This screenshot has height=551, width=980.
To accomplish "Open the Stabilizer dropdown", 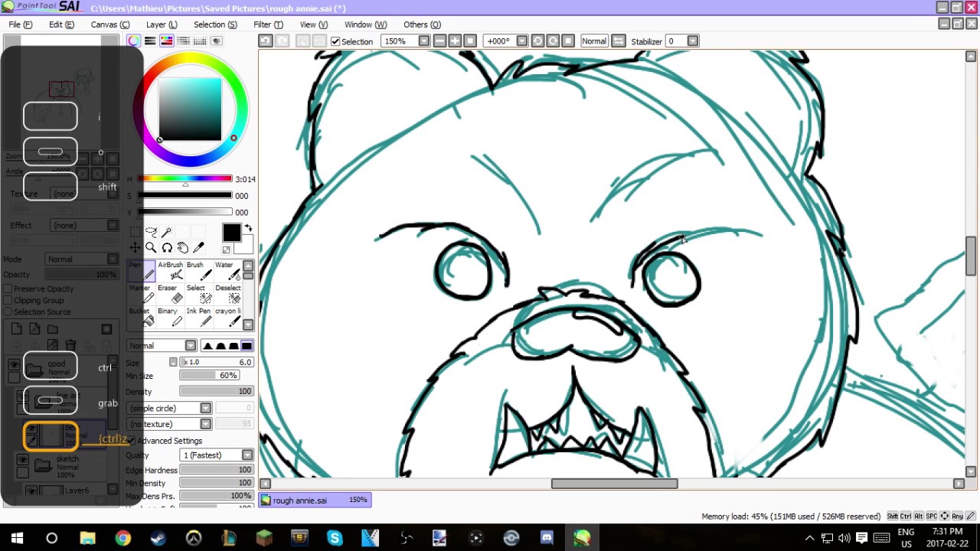I will (692, 41).
